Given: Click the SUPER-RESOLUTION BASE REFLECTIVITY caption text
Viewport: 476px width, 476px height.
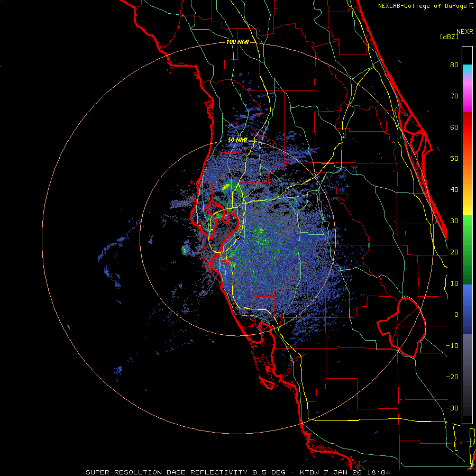Looking at the screenshot, I should coord(167,472).
